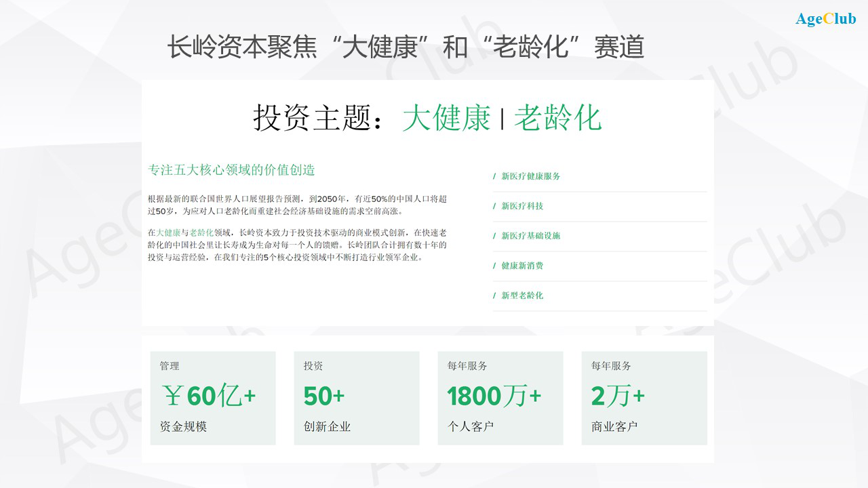The image size is (868, 488).
Task: Expand the divider under 健康新消费
Action: (599, 280)
